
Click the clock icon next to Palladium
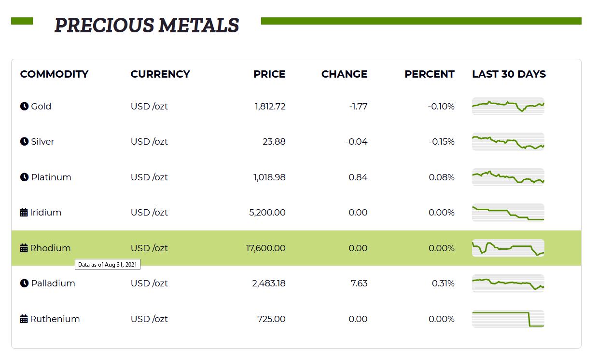(24, 283)
